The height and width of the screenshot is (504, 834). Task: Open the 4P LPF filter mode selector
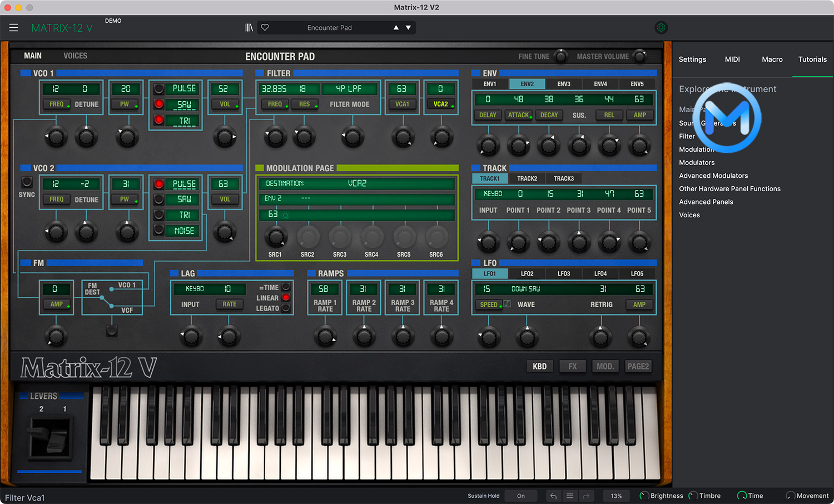(349, 89)
